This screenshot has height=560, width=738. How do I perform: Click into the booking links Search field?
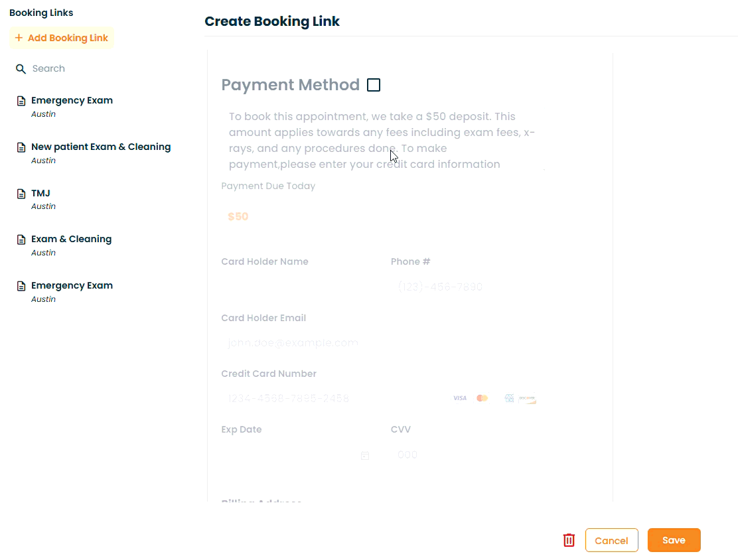[x=80, y=69]
